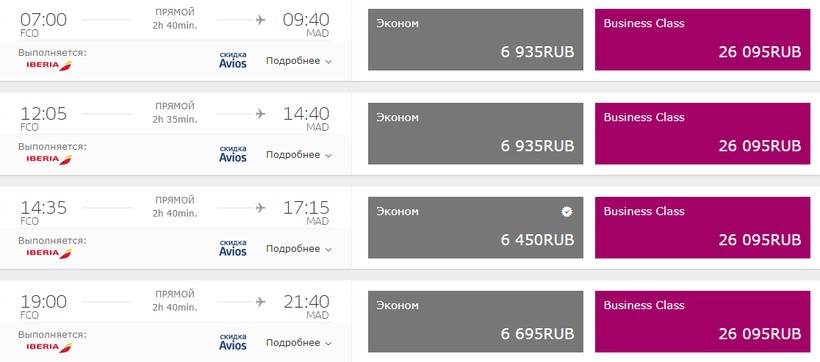Choose Business Class on 12:05 flight
Viewport: 820px width, 362px height.
702,133
